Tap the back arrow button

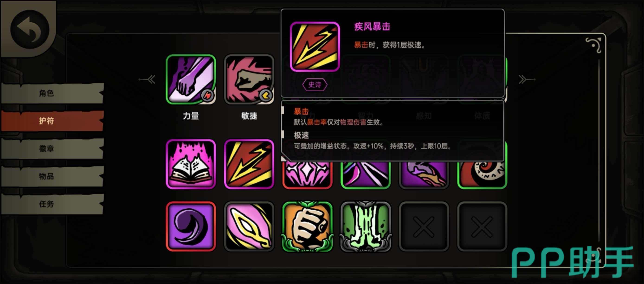tap(30, 29)
